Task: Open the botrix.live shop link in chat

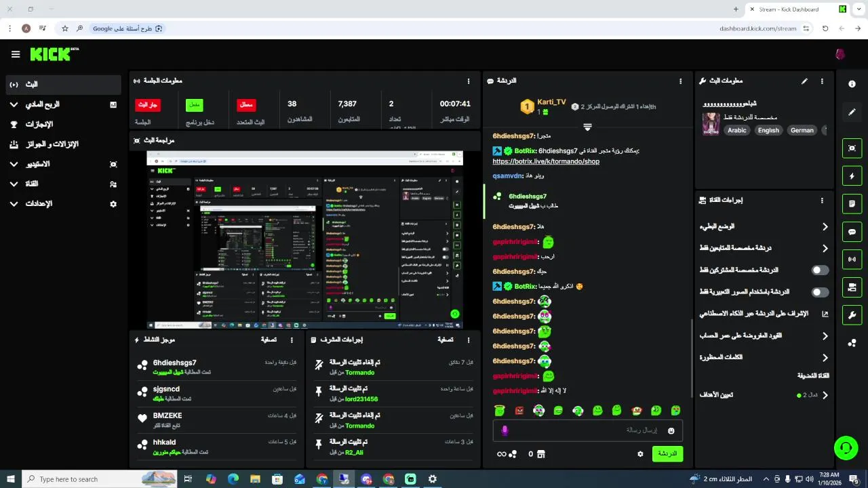Action: point(546,161)
